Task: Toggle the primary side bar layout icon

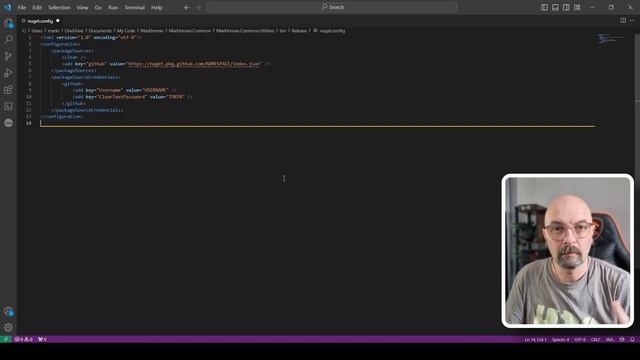Action: (x=544, y=7)
